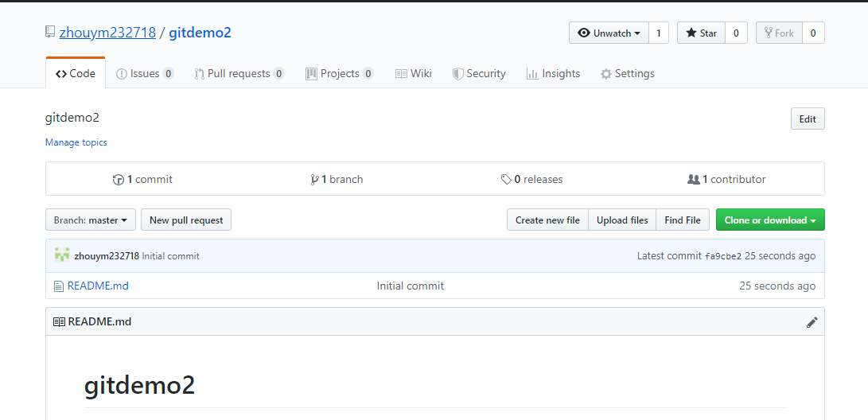Viewport: 868px width, 420px height.
Task: Open the Wiki tab
Action: coord(414,74)
